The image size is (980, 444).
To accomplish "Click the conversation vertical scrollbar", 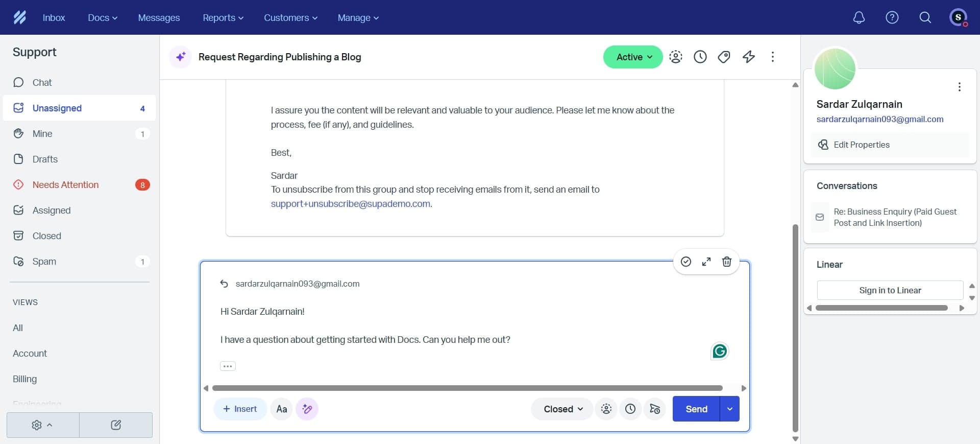I will pyautogui.click(x=795, y=327).
